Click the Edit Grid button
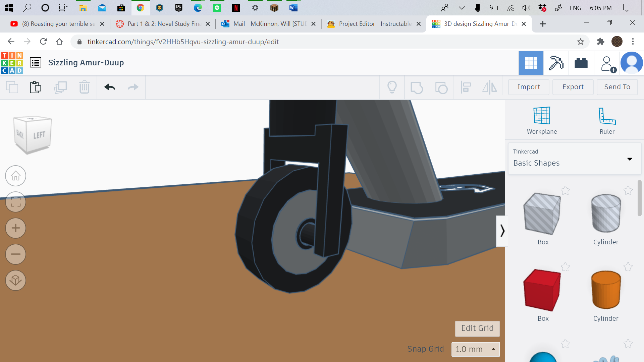The image size is (644, 362). (x=477, y=328)
